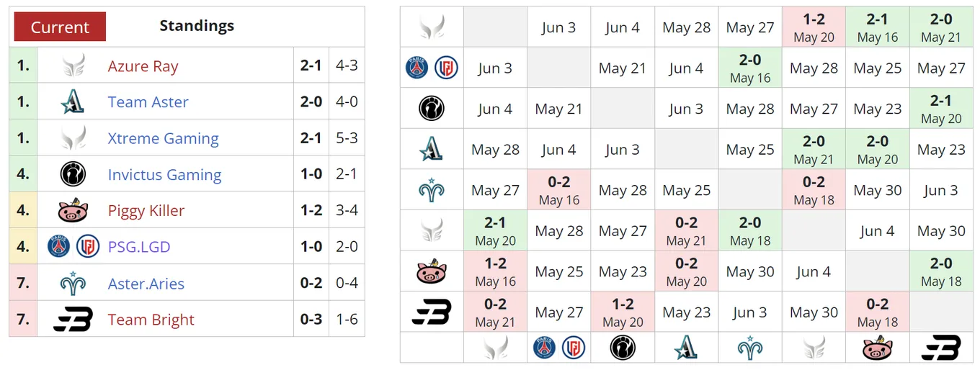
Task: Click Aster.Aries logo in grid left column
Action: 432,190
